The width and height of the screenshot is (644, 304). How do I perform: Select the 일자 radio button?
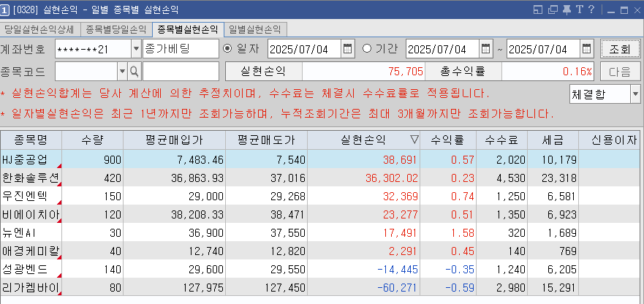227,49
